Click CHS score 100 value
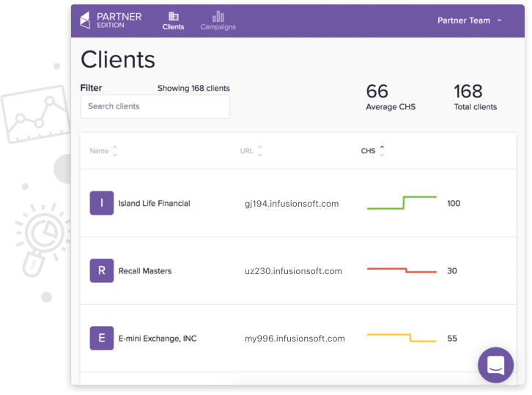The width and height of the screenshot is (532, 395). tap(454, 203)
